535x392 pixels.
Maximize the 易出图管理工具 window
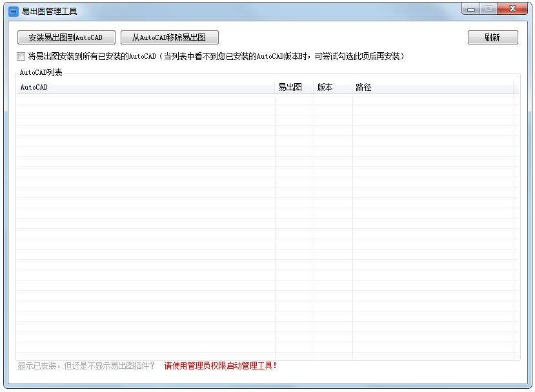[x=489, y=9]
